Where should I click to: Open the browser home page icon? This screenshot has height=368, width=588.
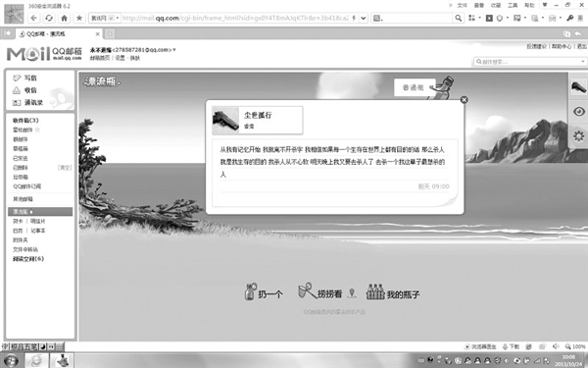(x=64, y=18)
